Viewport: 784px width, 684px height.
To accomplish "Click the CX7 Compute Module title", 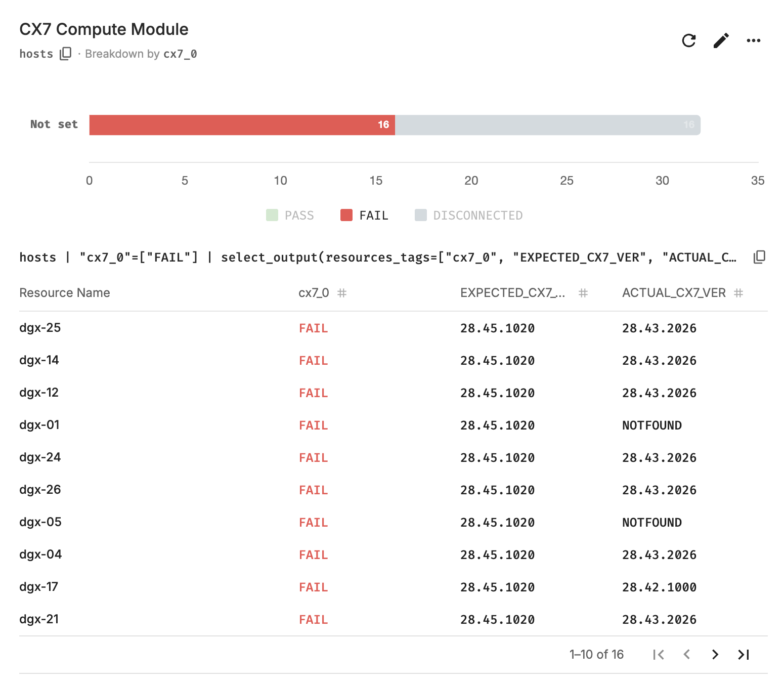I will click(x=104, y=29).
